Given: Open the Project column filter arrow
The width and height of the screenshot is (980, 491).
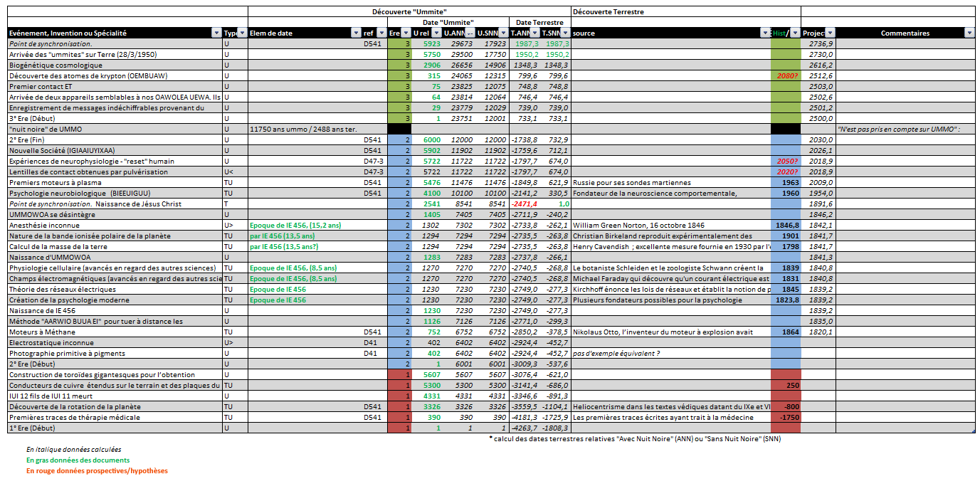Looking at the screenshot, I should (x=829, y=33).
